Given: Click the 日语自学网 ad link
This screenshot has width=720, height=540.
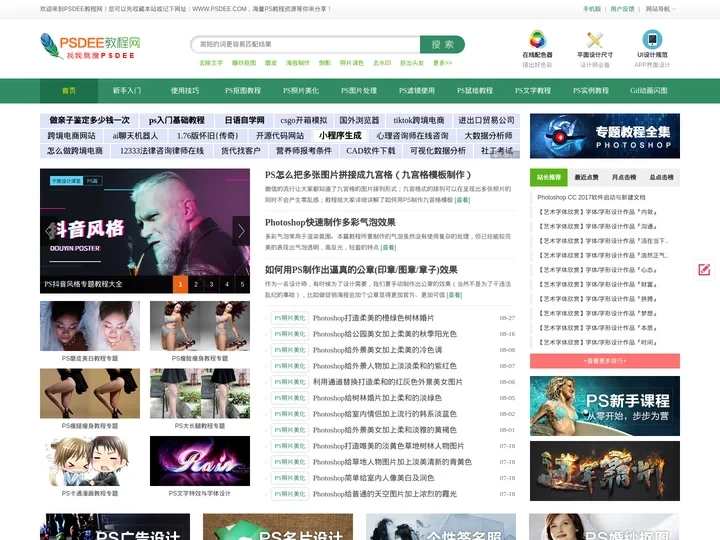Looking at the screenshot, I should point(244,120).
